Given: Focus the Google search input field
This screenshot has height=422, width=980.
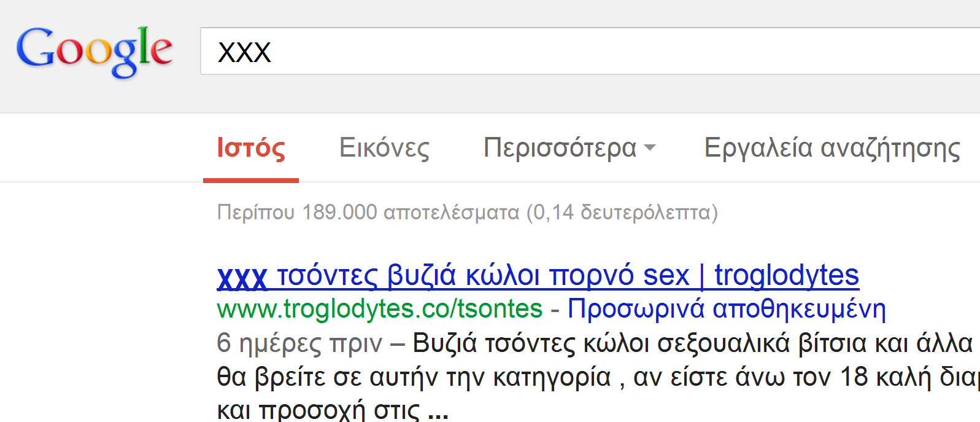Looking at the screenshot, I should (590, 51).
